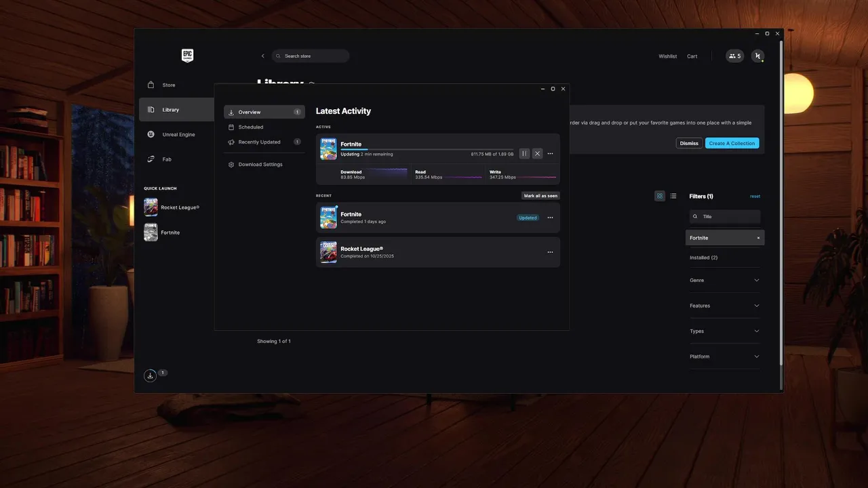Open the Recently Updated tab
The image size is (868, 488).
pos(264,142)
